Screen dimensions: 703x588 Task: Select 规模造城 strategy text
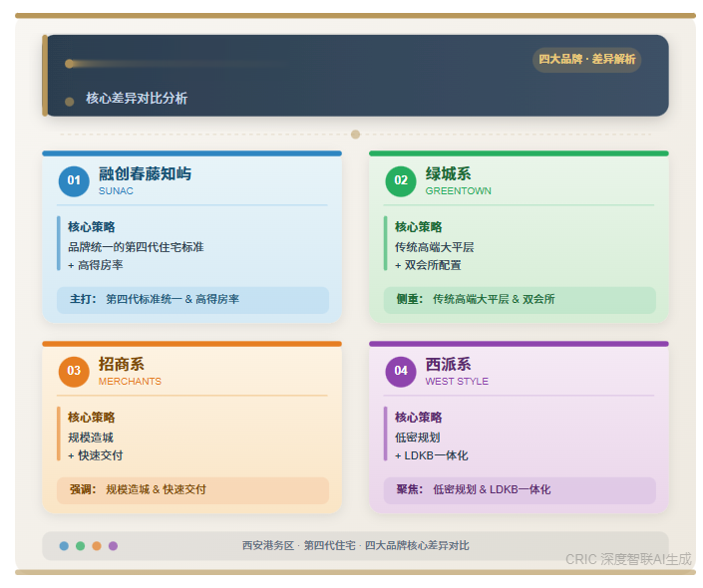pyautogui.click(x=91, y=438)
